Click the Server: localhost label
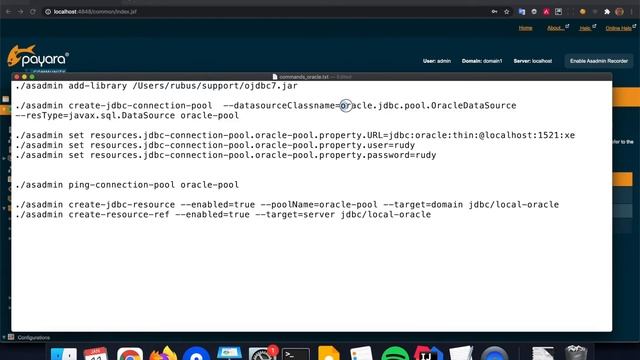This screenshot has width=640, height=360. (x=533, y=61)
